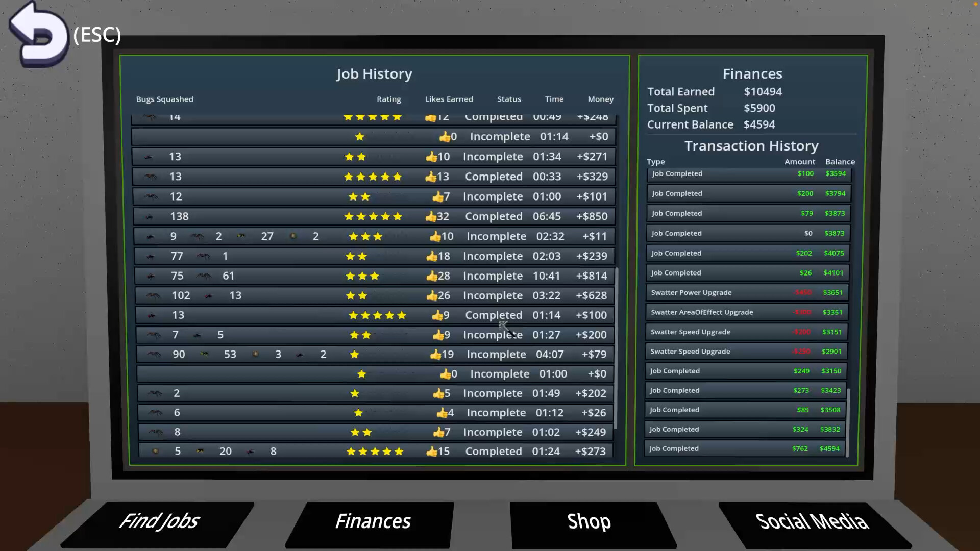Screen dimensions: 980x551
Task: Click the Find Jobs button
Action: click(x=159, y=521)
